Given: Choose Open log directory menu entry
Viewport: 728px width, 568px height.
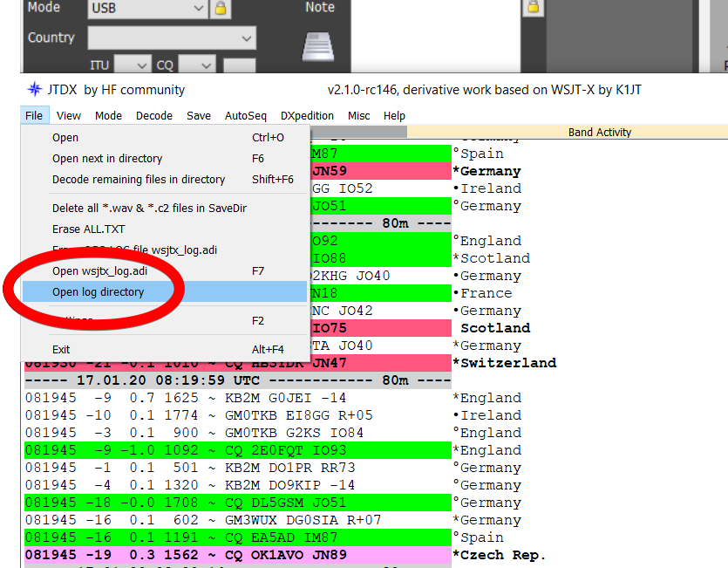Looking at the screenshot, I should click(x=165, y=292).
